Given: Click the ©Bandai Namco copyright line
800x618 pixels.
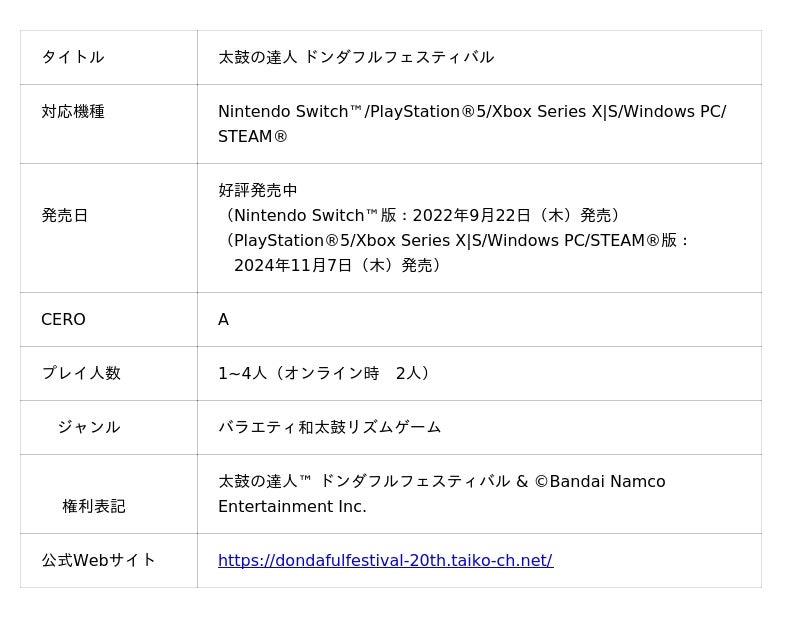Looking at the screenshot, I should coord(441,481).
